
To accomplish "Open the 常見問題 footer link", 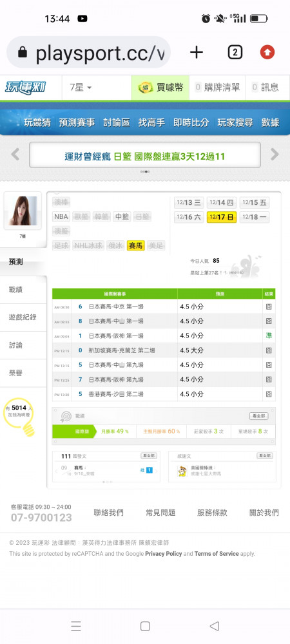I will pos(160,513).
